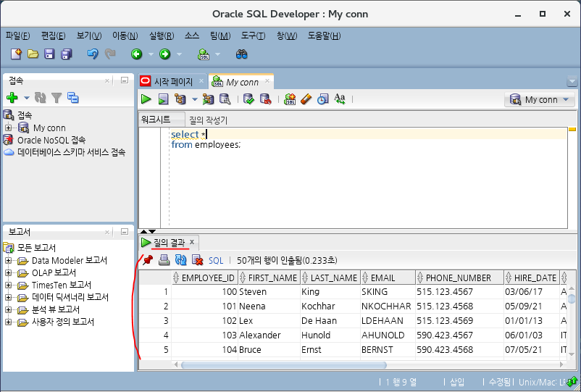The width and height of the screenshot is (581, 392).
Task: Open dropdown arrow beside green plus
Action: point(26,98)
